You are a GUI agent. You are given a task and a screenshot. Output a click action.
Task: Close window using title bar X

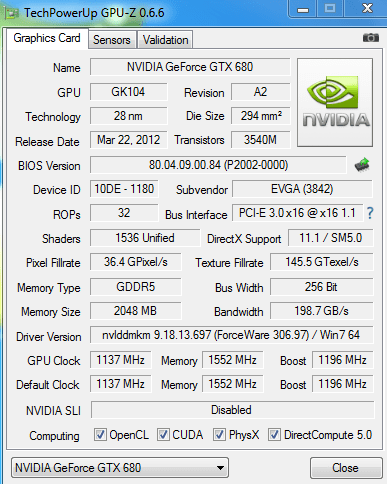point(367,8)
